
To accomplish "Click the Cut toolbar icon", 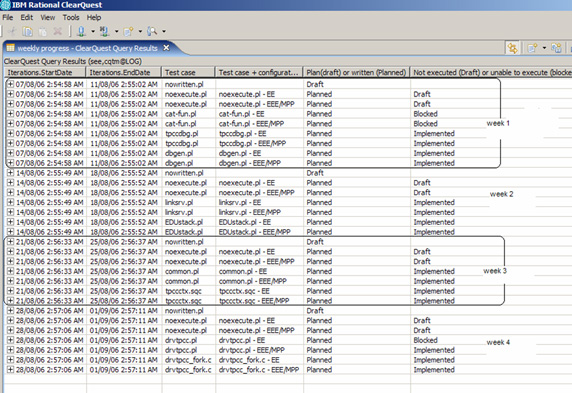I will [x=12, y=32].
